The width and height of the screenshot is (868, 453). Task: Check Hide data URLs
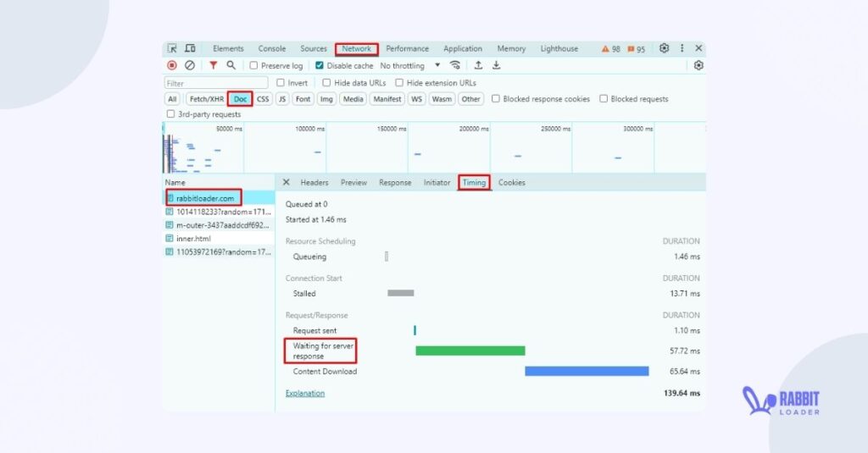pyautogui.click(x=326, y=82)
